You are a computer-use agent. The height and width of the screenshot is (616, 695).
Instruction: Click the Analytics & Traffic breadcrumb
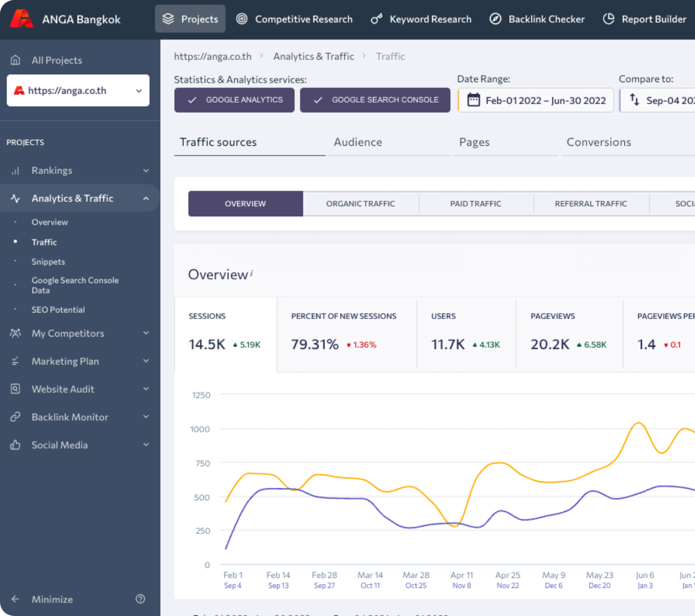click(x=313, y=56)
